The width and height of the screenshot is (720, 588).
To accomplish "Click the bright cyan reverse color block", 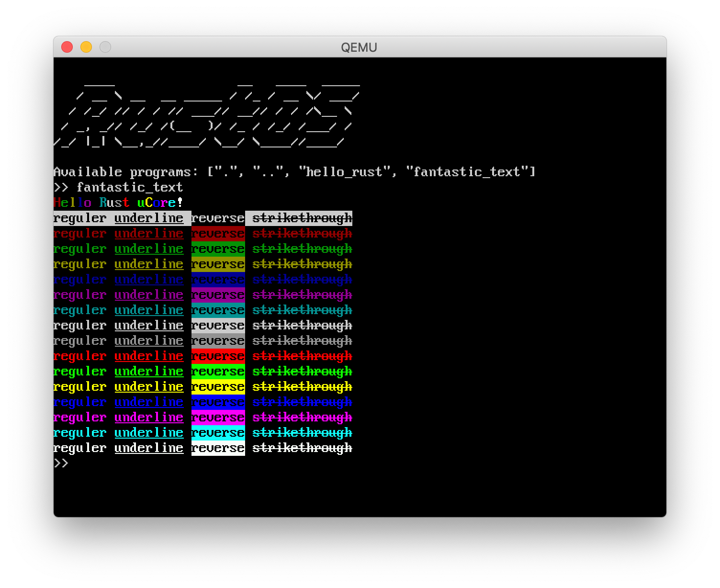I will [218, 433].
